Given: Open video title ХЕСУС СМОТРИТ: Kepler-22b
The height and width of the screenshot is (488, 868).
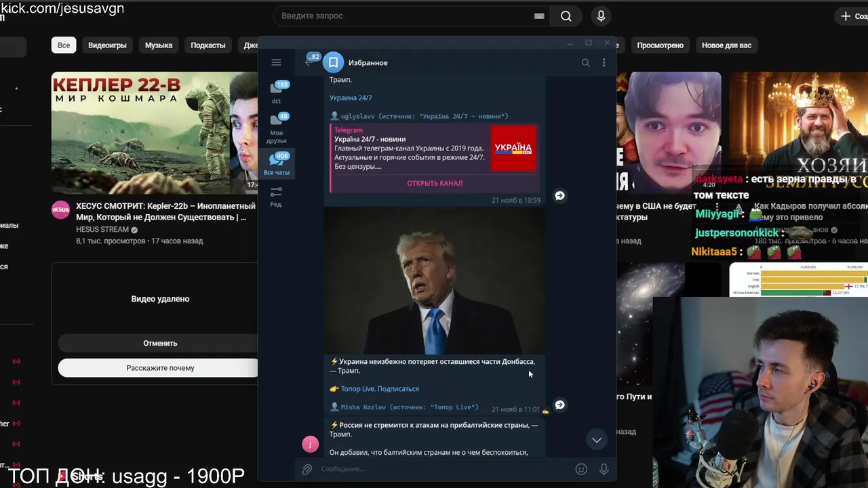Looking at the screenshot, I should point(165,211).
